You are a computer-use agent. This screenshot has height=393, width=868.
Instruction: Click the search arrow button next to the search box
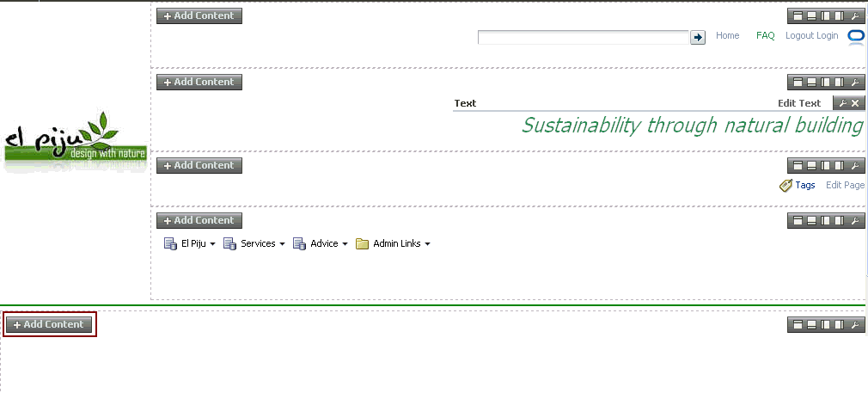tap(698, 37)
